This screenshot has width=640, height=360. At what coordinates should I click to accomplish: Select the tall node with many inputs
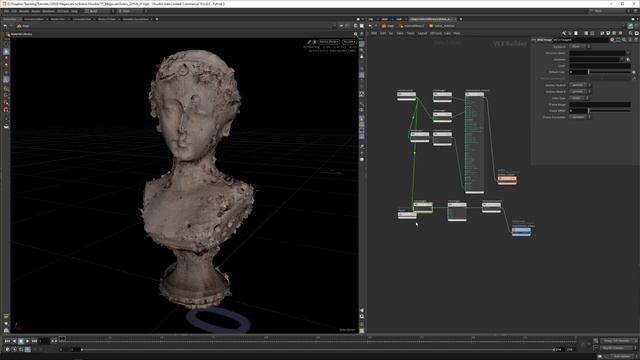[474, 142]
